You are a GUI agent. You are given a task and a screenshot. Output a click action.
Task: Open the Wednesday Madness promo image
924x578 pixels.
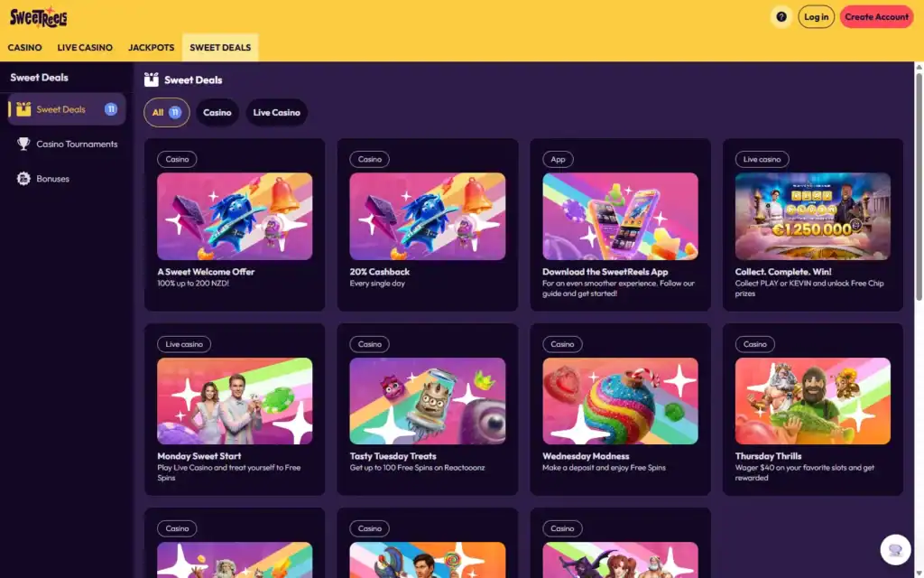coord(620,401)
